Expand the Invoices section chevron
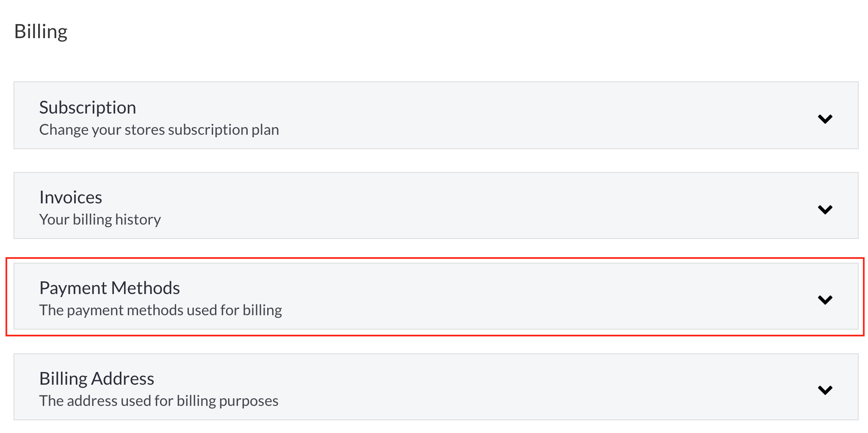 [x=825, y=209]
